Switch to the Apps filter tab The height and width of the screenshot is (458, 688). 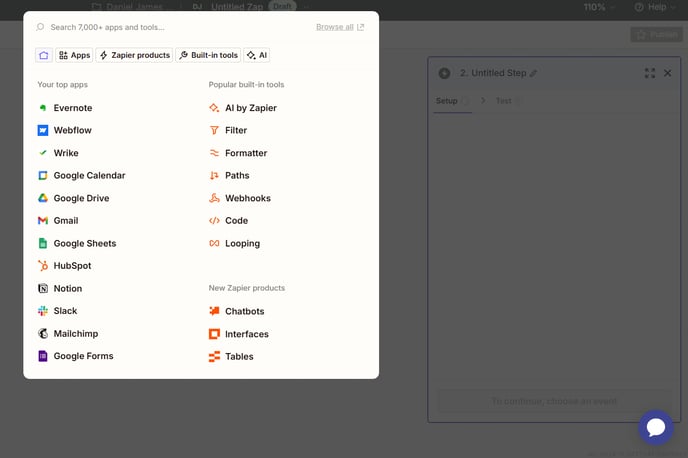pyautogui.click(x=74, y=55)
